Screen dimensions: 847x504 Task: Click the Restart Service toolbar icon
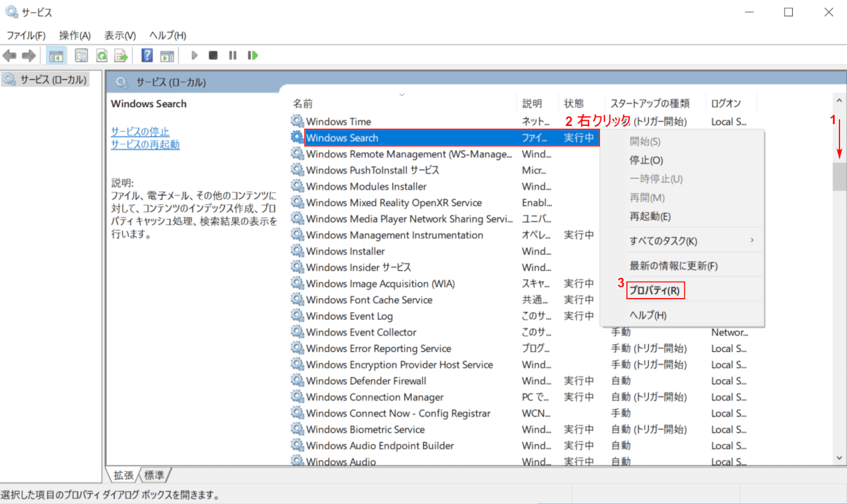pos(253,55)
